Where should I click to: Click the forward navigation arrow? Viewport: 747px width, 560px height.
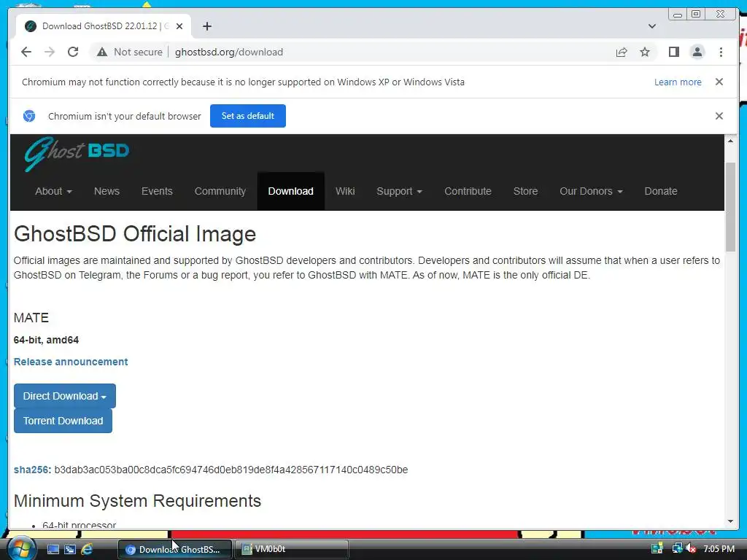[x=50, y=52]
